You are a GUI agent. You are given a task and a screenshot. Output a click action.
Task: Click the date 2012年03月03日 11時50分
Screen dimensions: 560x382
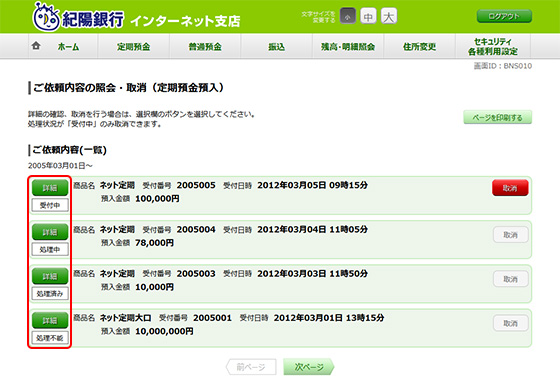312,274
